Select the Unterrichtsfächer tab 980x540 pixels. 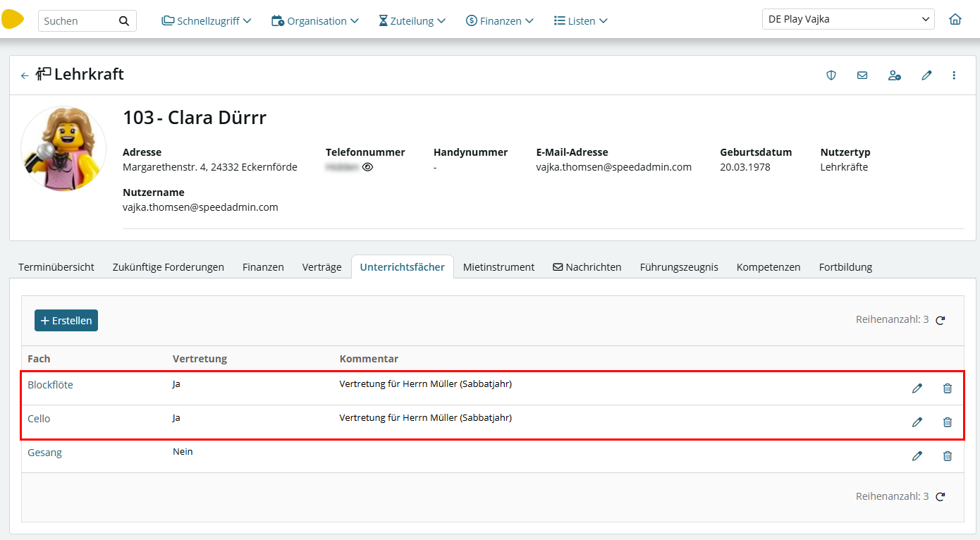tap(403, 267)
